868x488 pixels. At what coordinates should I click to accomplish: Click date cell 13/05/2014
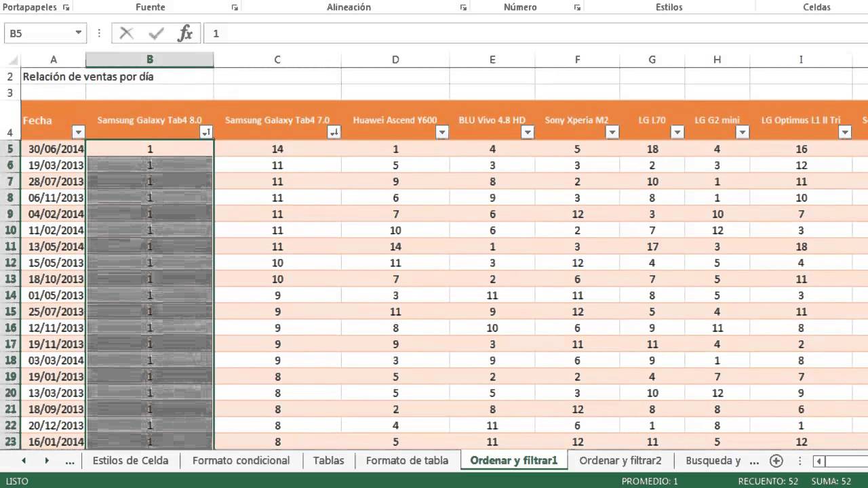click(54, 246)
